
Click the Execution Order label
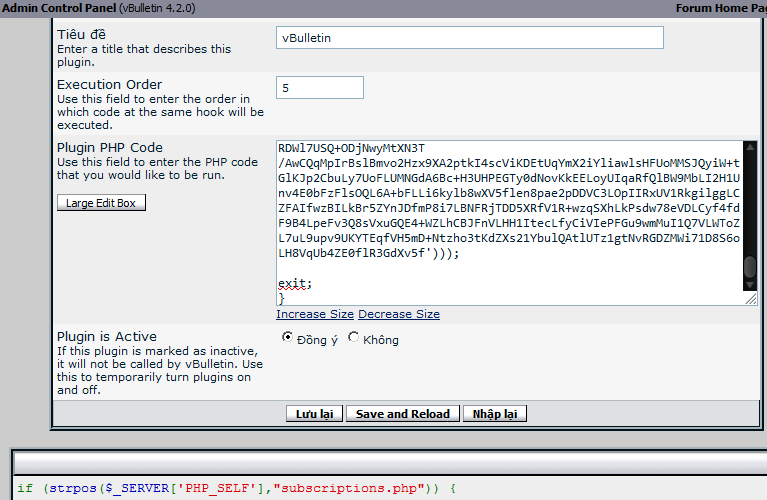click(110, 85)
